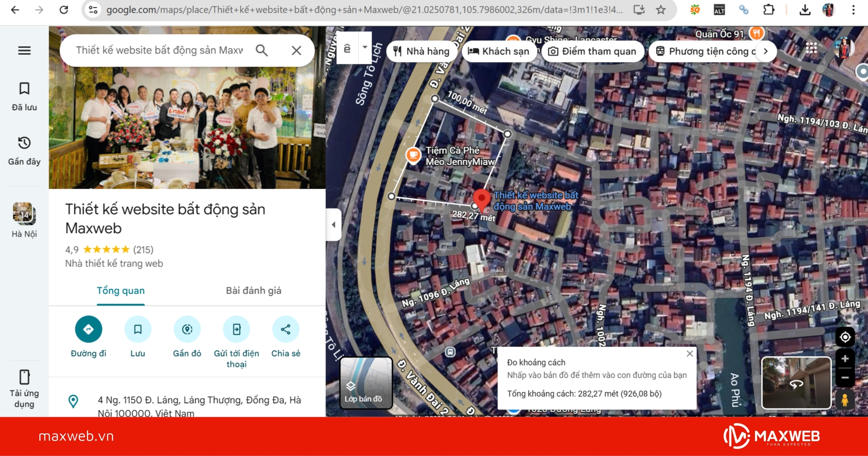Open the SQ browser extension
Image resolution: width=868 pixels, height=456 pixels.
coord(695,10)
